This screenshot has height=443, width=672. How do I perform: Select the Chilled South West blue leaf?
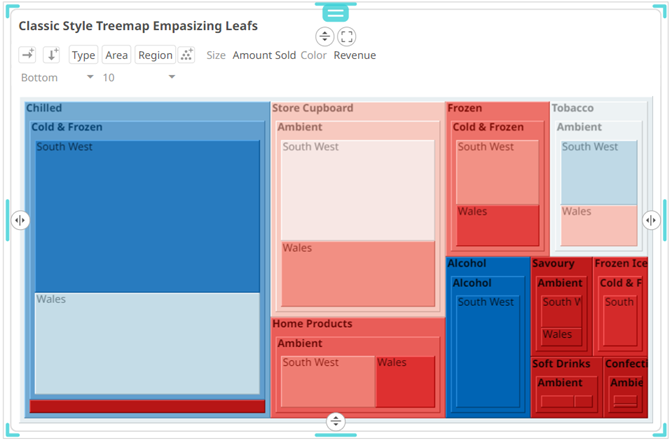[147, 216]
